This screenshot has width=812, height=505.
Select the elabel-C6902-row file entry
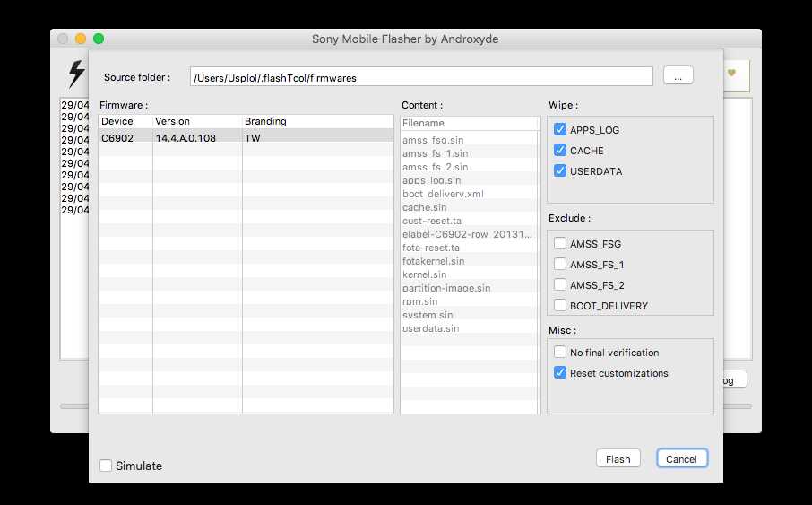point(467,234)
